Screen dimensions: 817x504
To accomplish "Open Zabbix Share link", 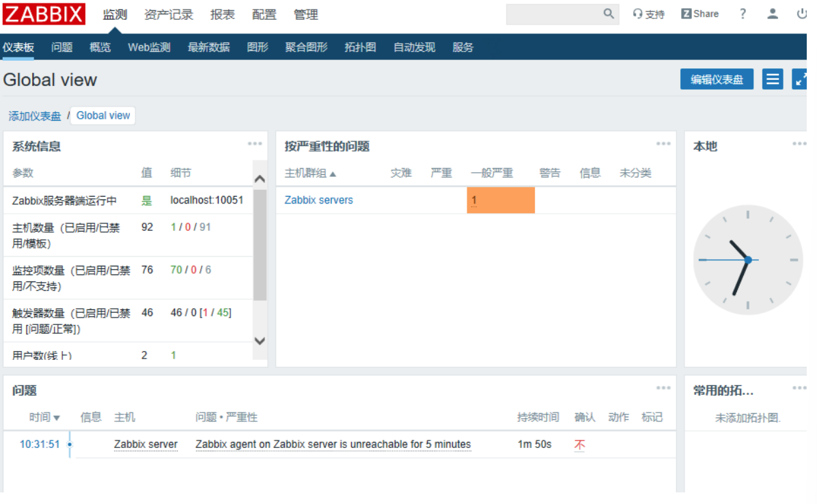I will point(700,14).
